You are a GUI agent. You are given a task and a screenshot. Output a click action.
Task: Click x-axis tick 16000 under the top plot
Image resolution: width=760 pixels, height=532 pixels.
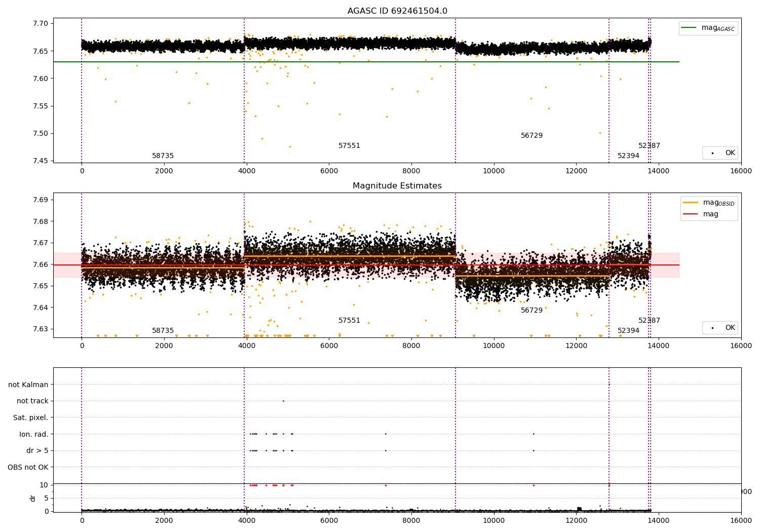741,171
